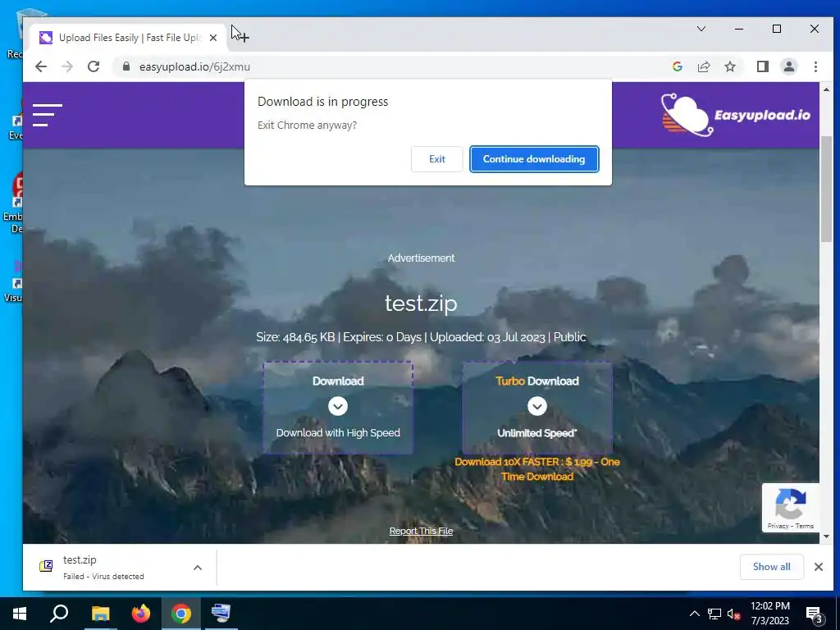840x630 pixels.
Task: Open the clock showing 12:02 PM
Action: (769, 614)
